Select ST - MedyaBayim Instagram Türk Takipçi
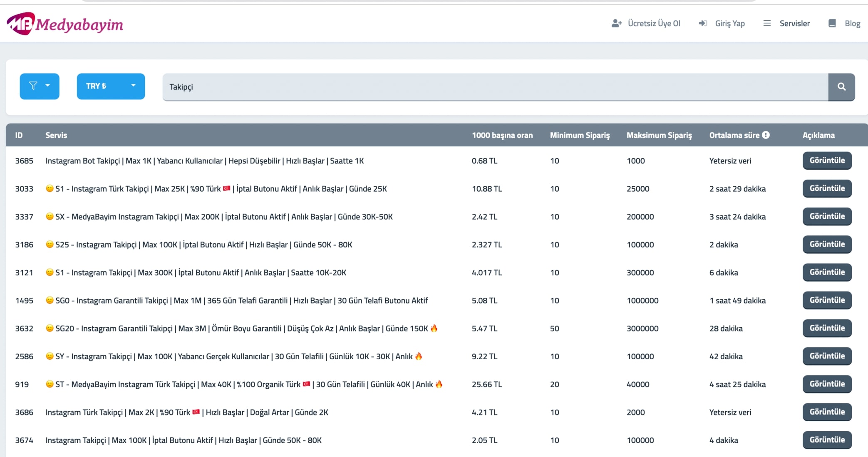 [x=244, y=384]
